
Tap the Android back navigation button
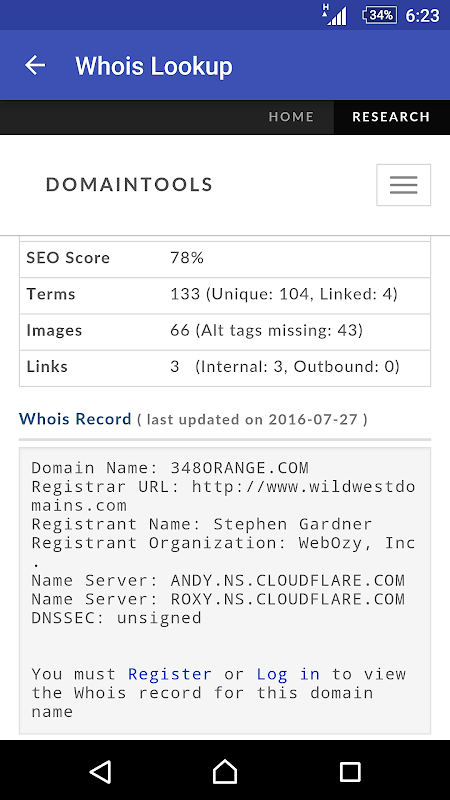pos(100,771)
